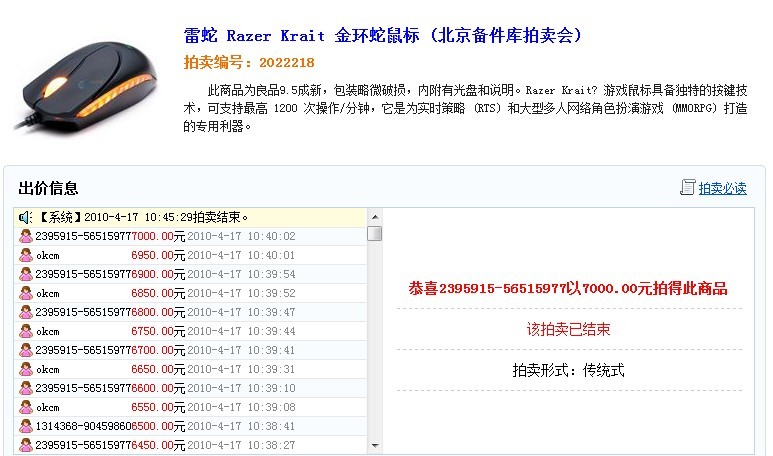Viewport: 773px width, 456px height.
Task: Select the okcm bid of 6950.00元
Action: 158,255
